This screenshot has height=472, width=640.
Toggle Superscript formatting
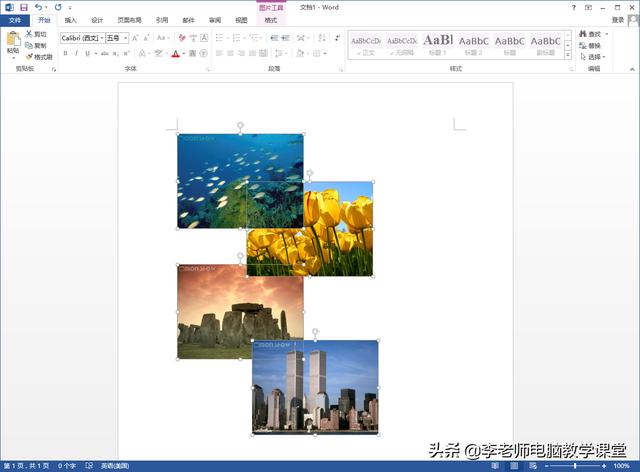coord(127,53)
